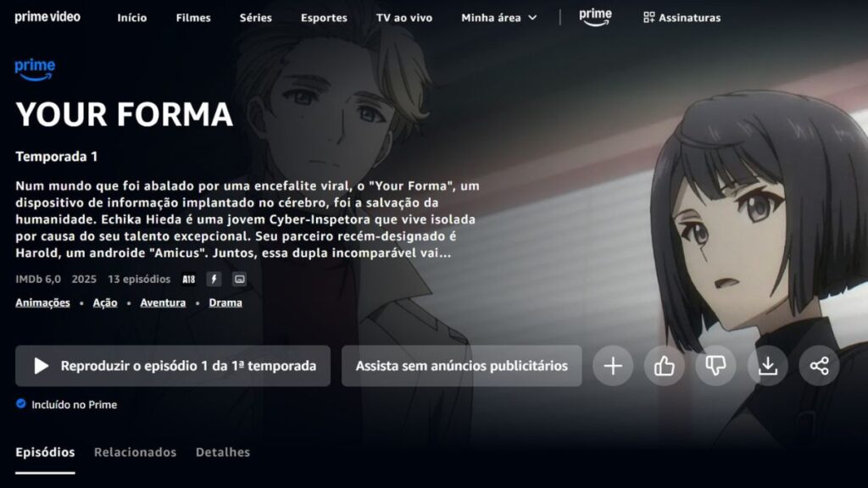Like the show with thumbs-up icon
The image size is (868, 488).
[665, 366]
